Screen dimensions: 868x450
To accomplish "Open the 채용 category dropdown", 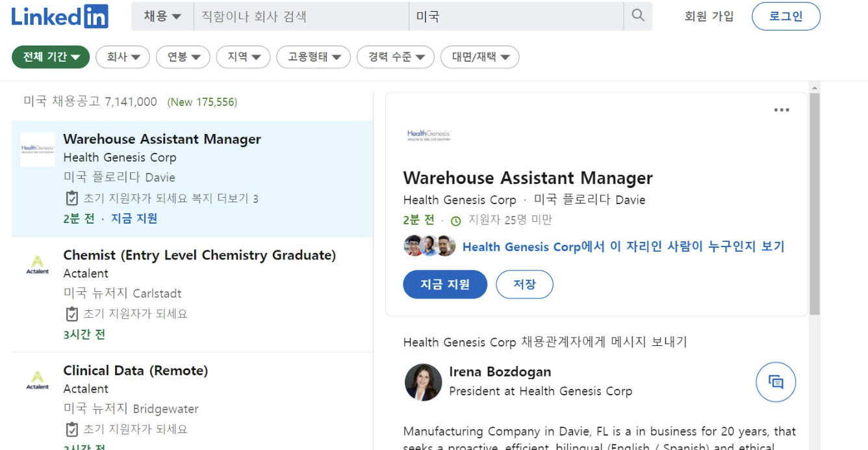I will (162, 16).
